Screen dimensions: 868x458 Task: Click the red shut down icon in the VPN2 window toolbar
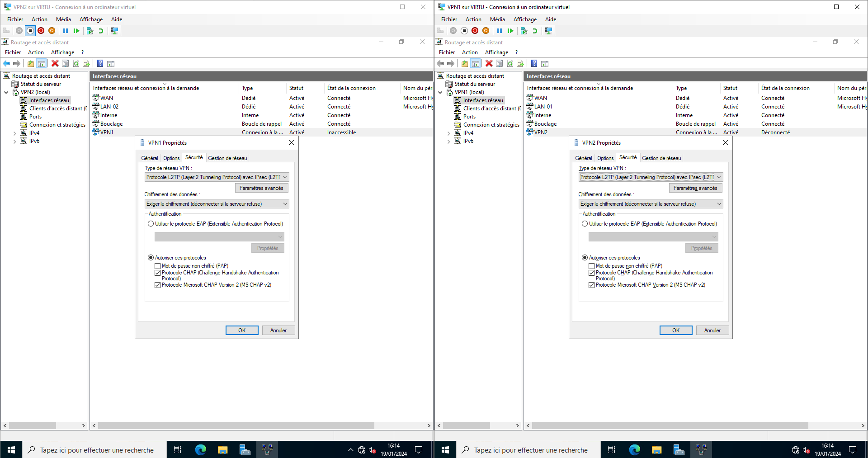click(x=41, y=31)
